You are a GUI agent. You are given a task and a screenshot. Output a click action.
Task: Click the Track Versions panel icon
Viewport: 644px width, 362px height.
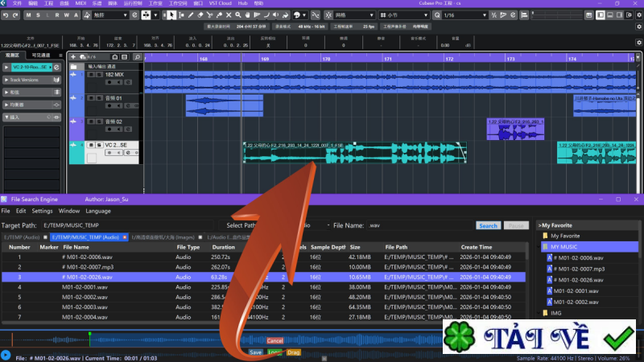(56, 80)
